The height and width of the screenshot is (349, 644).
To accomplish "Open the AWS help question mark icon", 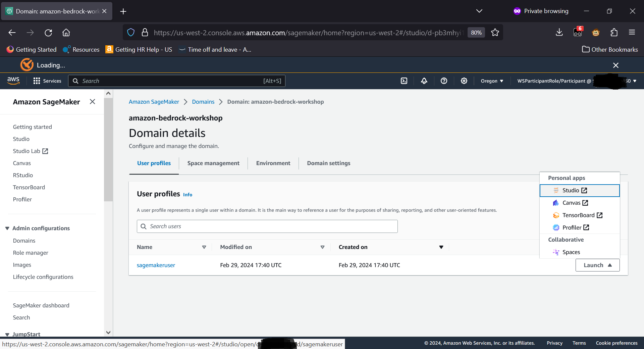I will pos(444,81).
